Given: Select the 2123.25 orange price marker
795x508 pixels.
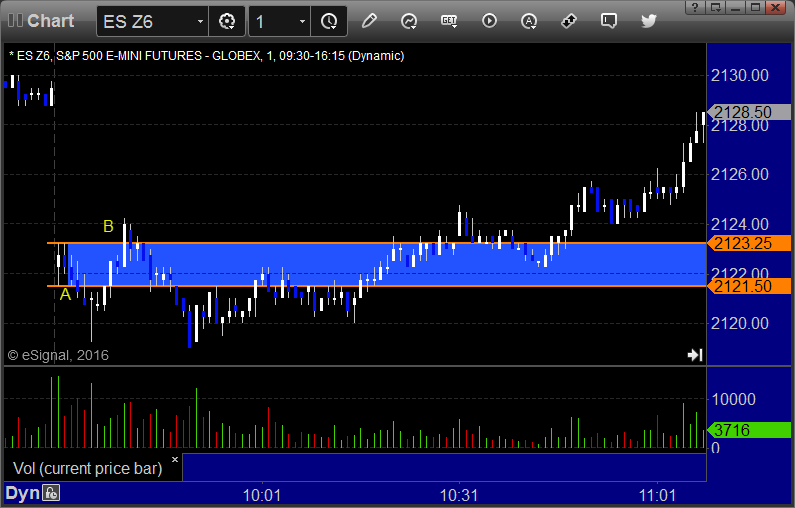Looking at the screenshot, I should click(749, 243).
